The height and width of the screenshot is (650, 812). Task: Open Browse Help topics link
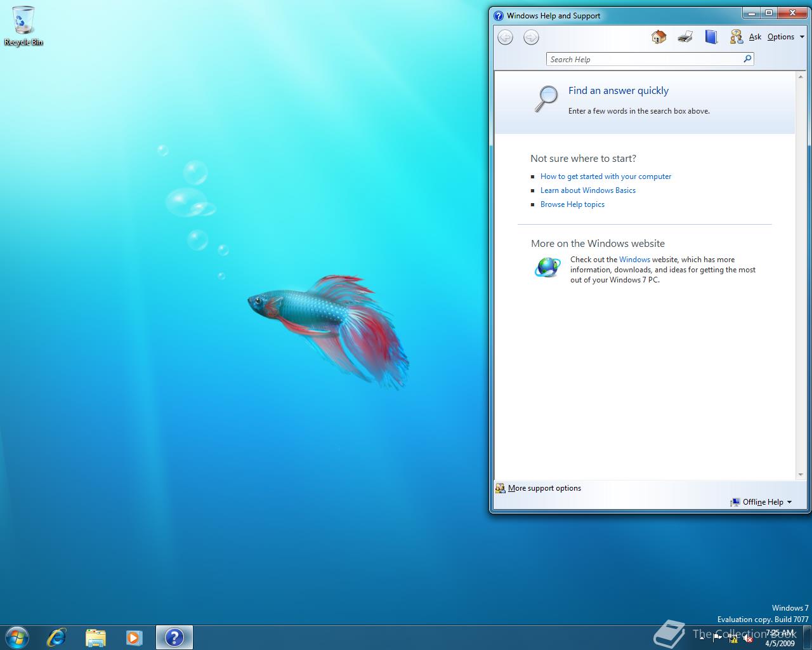[572, 204]
